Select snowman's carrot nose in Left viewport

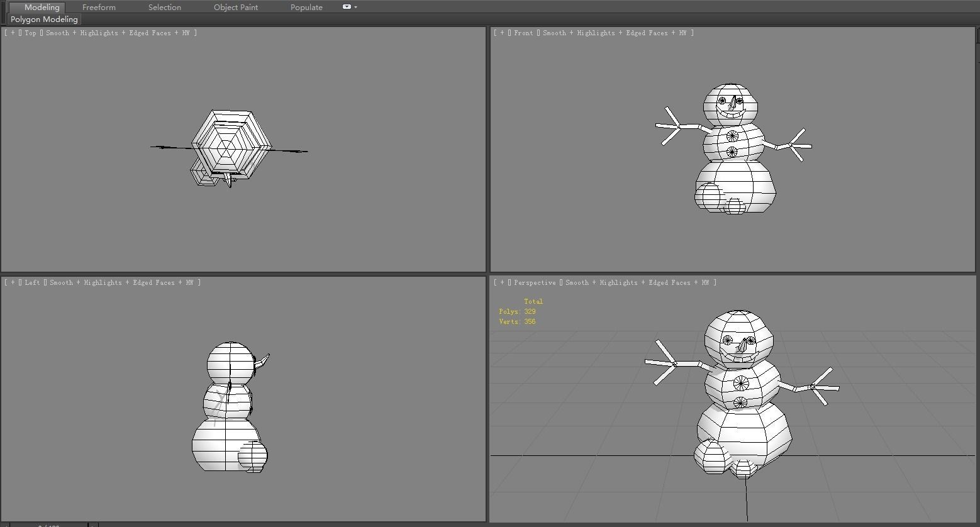(262, 362)
